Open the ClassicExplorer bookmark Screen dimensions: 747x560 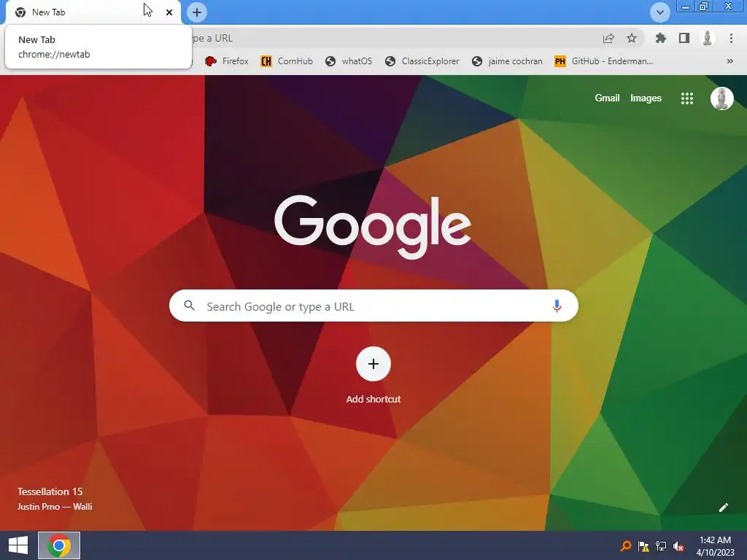coord(422,61)
